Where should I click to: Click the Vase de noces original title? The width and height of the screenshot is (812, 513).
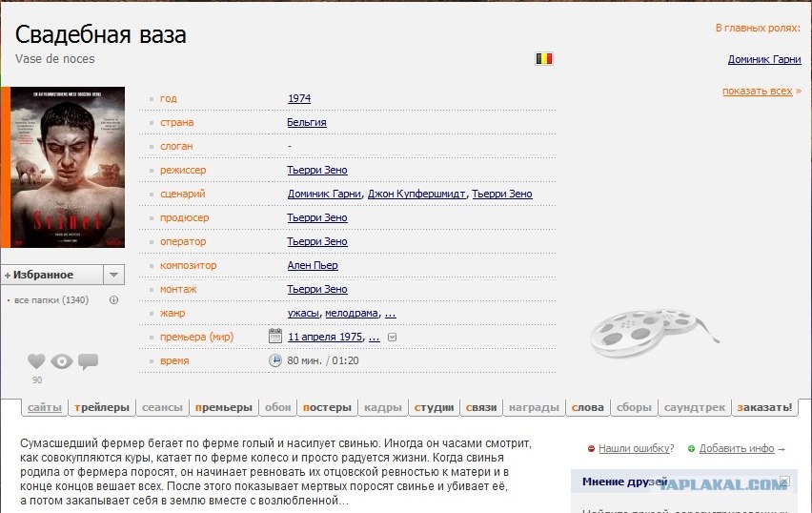[x=55, y=59]
